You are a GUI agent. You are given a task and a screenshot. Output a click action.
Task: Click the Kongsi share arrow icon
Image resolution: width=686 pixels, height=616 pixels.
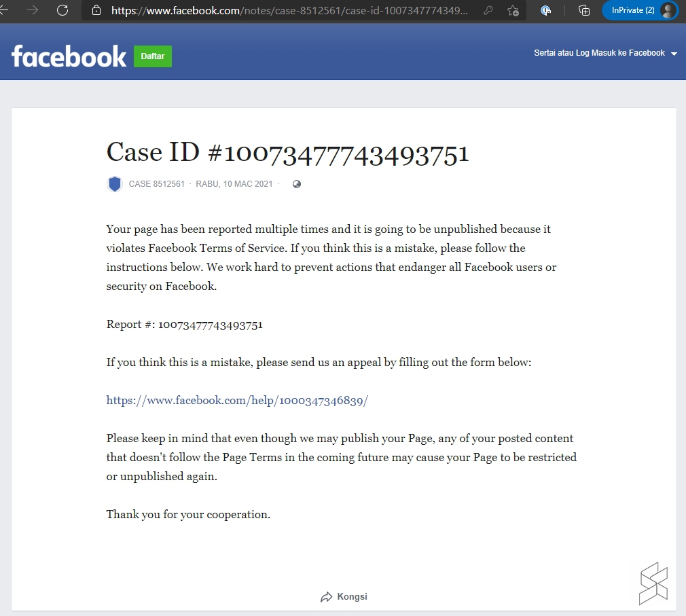(326, 597)
